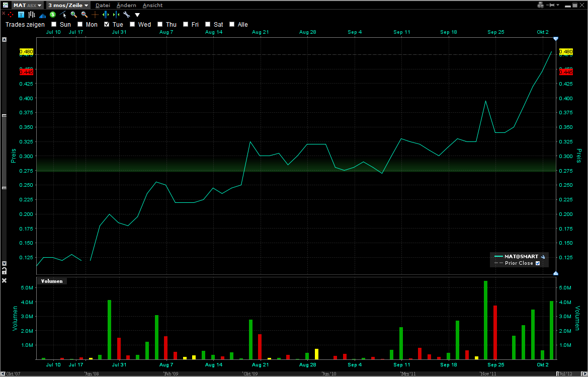Image resolution: width=588 pixels, height=377 pixels.
Task: Enable the Mon trades checkbox
Action: [x=80, y=24]
